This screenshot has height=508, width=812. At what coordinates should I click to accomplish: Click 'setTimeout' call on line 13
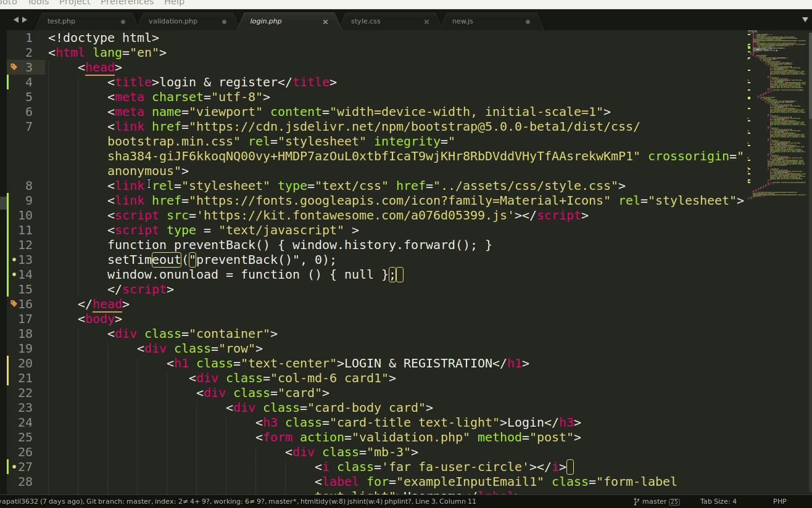tap(144, 260)
